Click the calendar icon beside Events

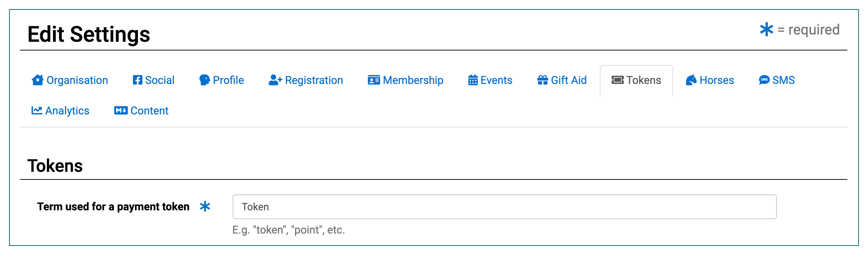click(x=473, y=80)
